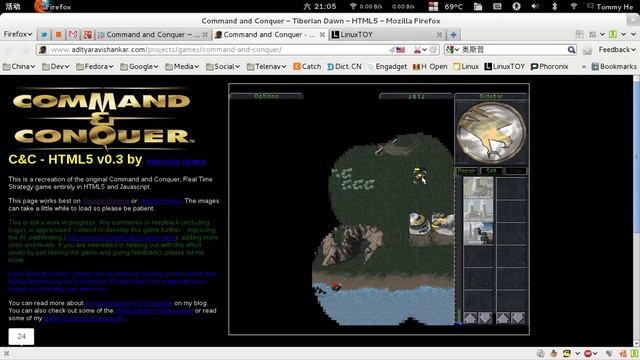Viewport: 640px width, 360px height.
Task: Expand the Social bookmarks folder
Action: coord(223,66)
